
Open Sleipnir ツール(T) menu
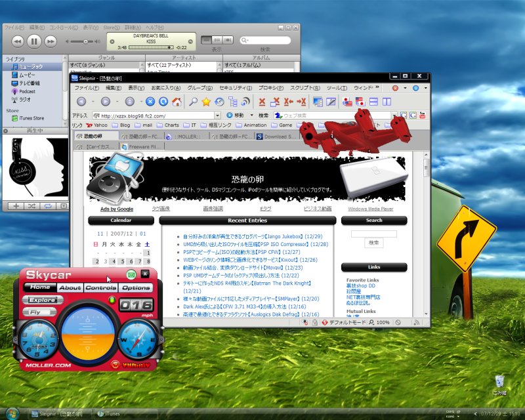(337, 88)
